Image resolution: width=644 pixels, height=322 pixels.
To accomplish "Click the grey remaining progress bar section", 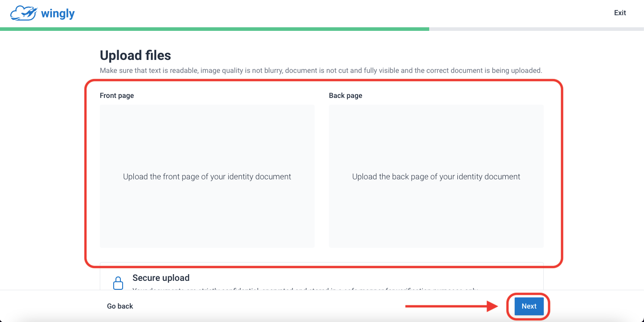I will point(537,29).
